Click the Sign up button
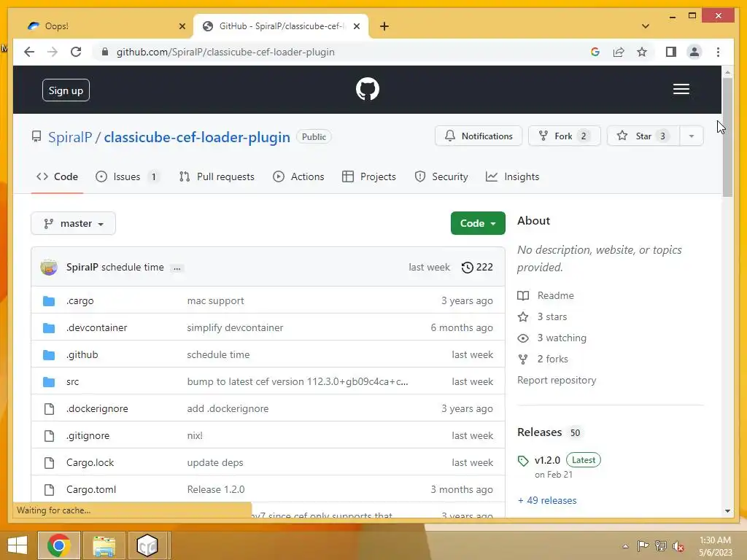 coord(66,90)
